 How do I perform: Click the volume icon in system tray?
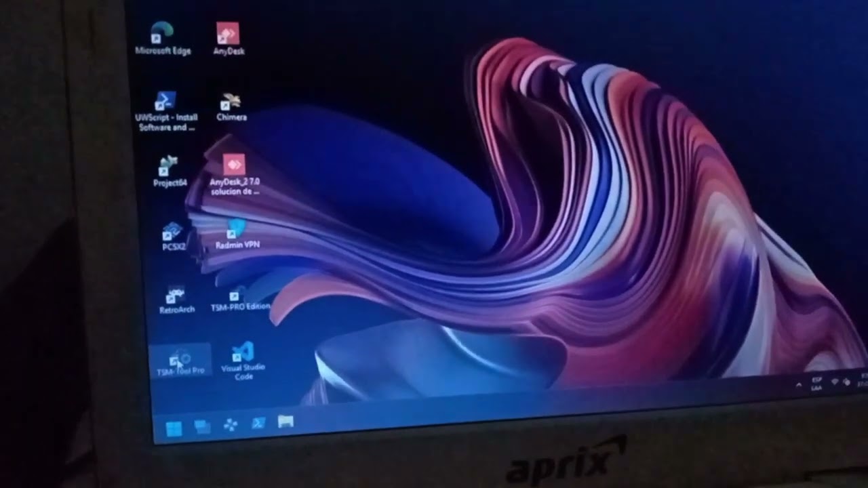pyautogui.click(x=847, y=381)
